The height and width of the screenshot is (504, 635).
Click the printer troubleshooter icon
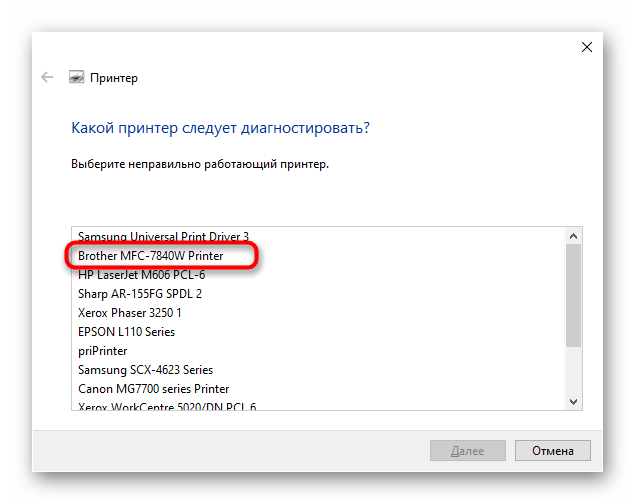coord(76,77)
